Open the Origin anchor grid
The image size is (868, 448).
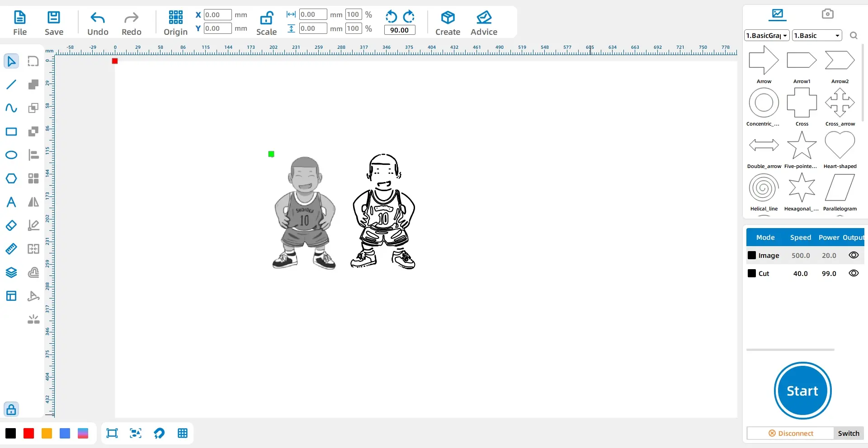tap(175, 23)
